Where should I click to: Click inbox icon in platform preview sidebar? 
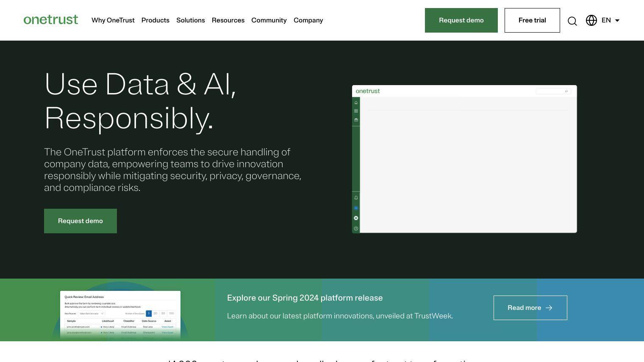click(356, 120)
